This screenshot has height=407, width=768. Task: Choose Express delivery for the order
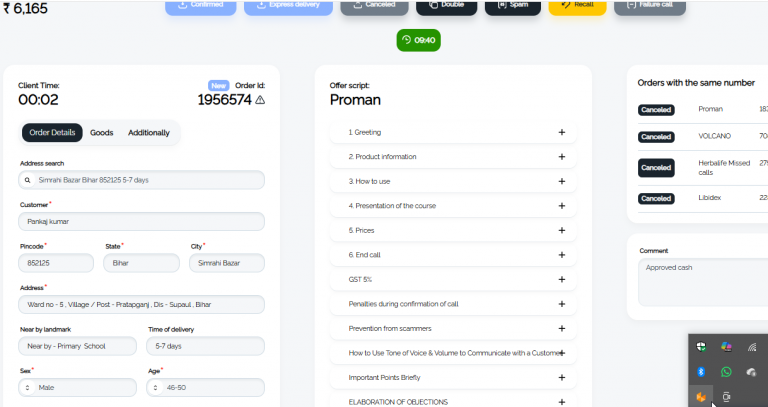[x=288, y=6]
